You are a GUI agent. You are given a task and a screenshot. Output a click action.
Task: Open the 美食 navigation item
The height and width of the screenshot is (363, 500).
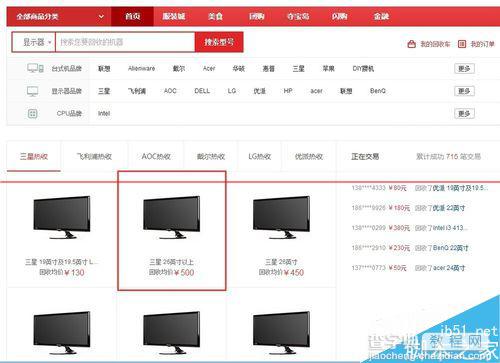[215, 16]
